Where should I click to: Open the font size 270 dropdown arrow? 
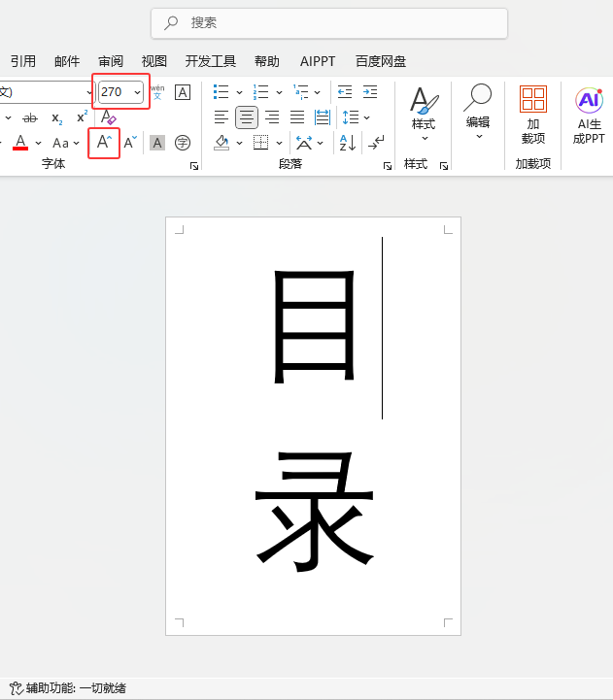(x=137, y=92)
